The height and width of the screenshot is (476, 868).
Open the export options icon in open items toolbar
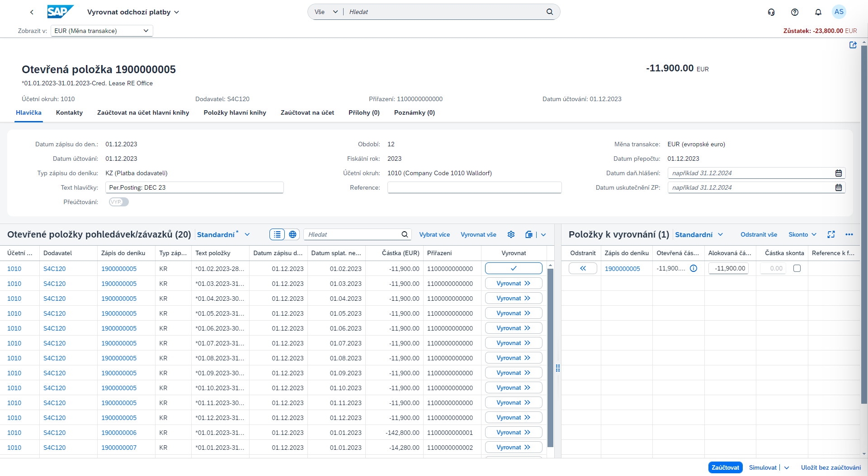click(x=528, y=234)
